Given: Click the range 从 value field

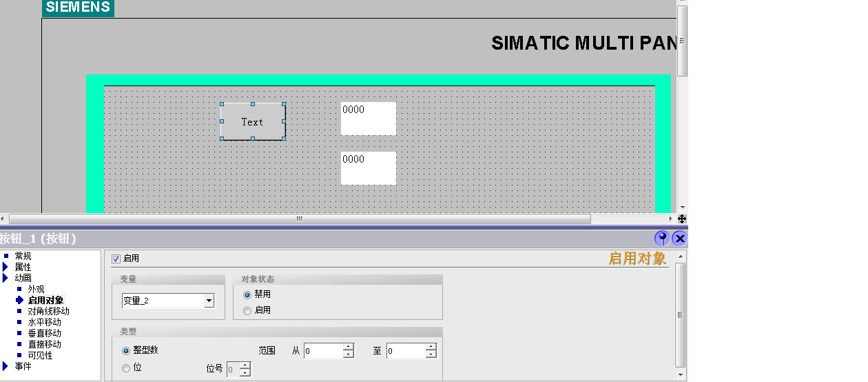Looking at the screenshot, I should (x=323, y=351).
